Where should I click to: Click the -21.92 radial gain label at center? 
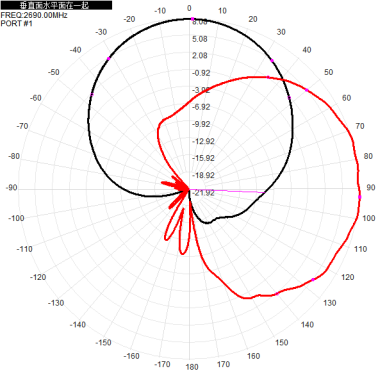pyautogui.click(x=204, y=192)
